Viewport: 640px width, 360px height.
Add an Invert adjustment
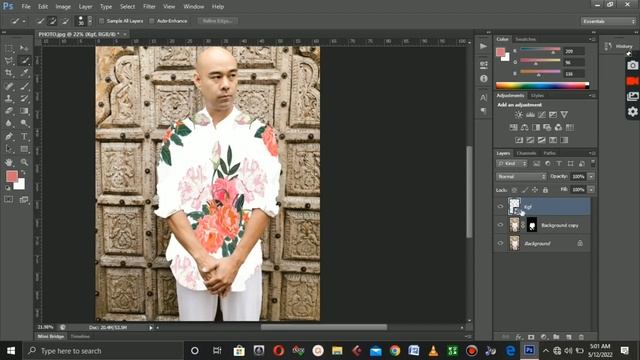point(519,140)
